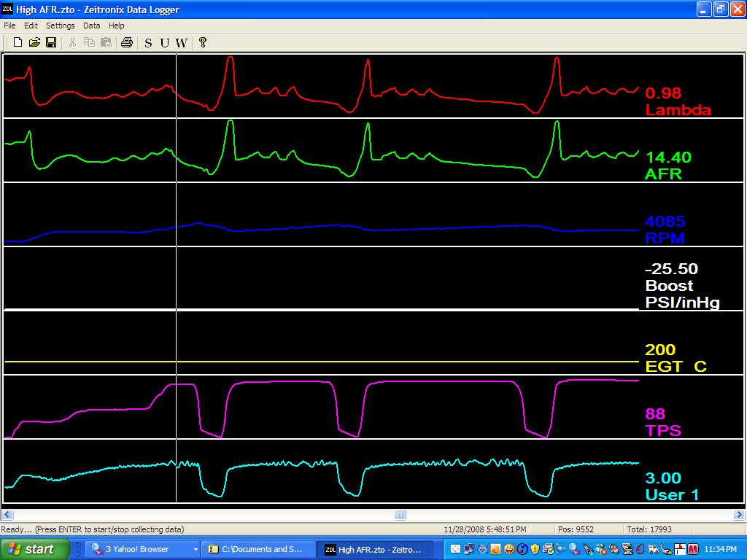
Task: Open a log with the Open folder icon
Action: pos(34,42)
